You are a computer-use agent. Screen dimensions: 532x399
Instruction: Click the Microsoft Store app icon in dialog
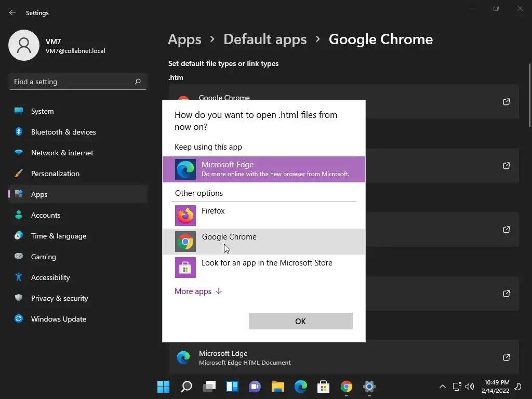click(x=185, y=268)
